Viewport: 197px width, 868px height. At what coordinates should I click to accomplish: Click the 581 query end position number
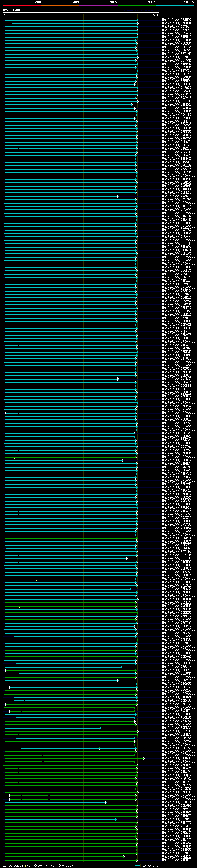155,15
